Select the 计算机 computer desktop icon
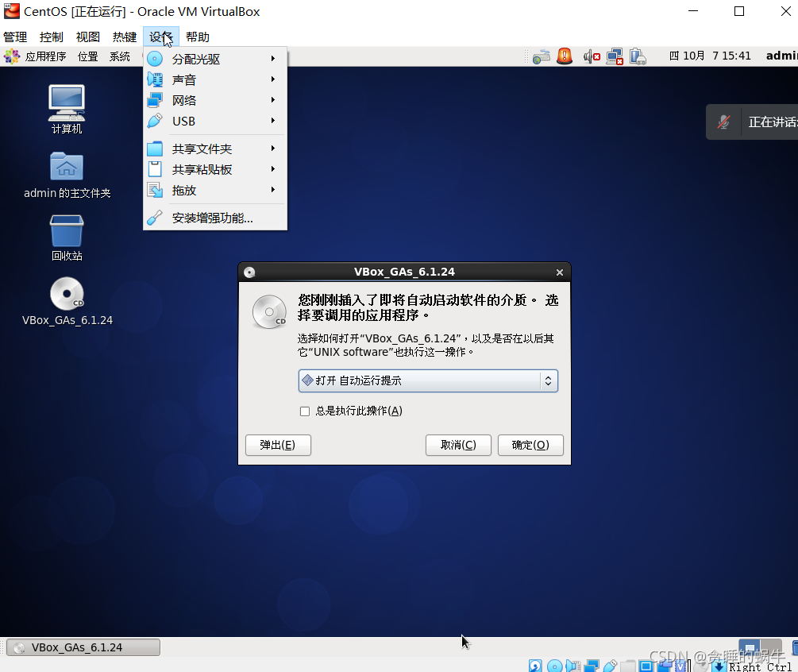Image resolution: width=798 pixels, height=672 pixels. [67, 109]
